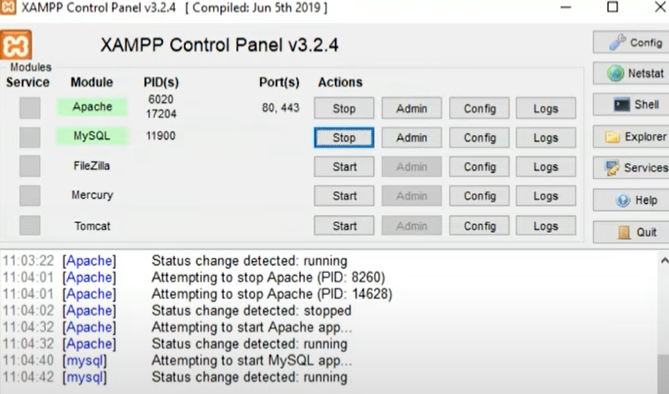Toggle MySQL service install checkbox
This screenshot has height=394, width=669.
(30, 137)
